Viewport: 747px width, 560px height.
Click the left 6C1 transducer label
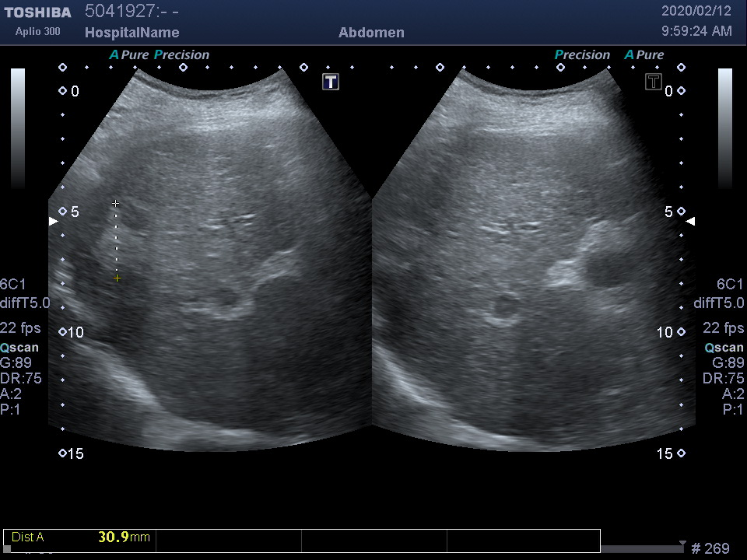13,285
